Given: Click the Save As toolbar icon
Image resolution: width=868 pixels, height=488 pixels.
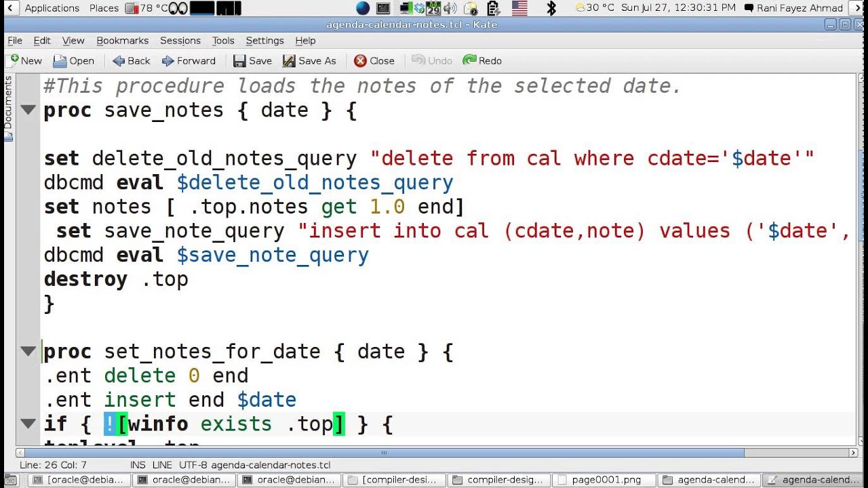Looking at the screenshot, I should pos(289,61).
